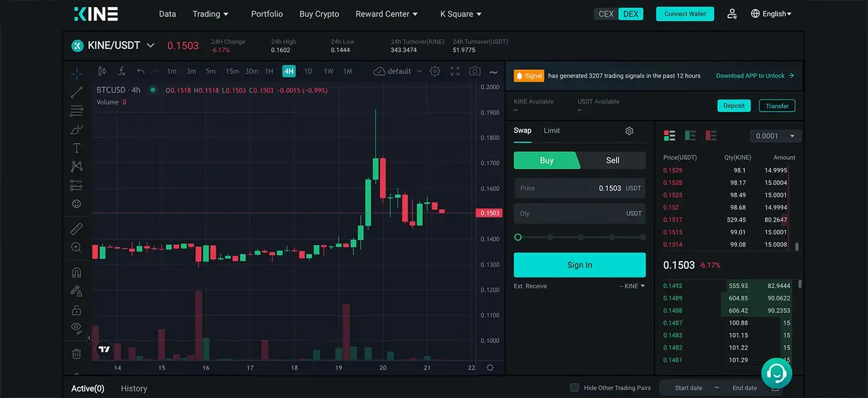
Task: Switch to the Limit order tab
Action: coord(551,131)
